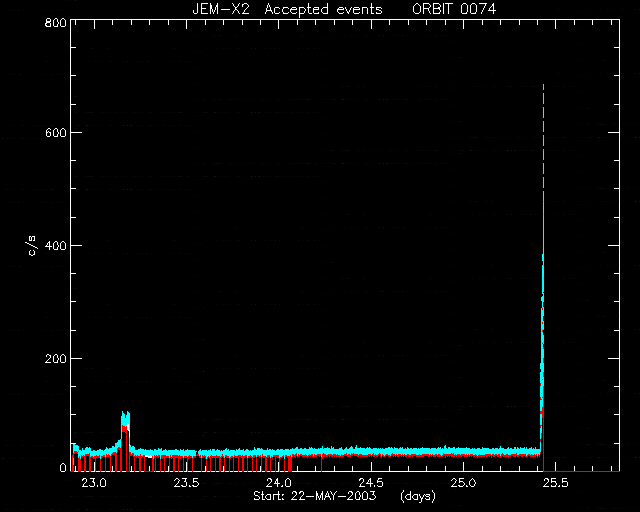Viewport: 640px width, 512px height.
Task: Click the ORBIT 0074 label
Action: 454,9
